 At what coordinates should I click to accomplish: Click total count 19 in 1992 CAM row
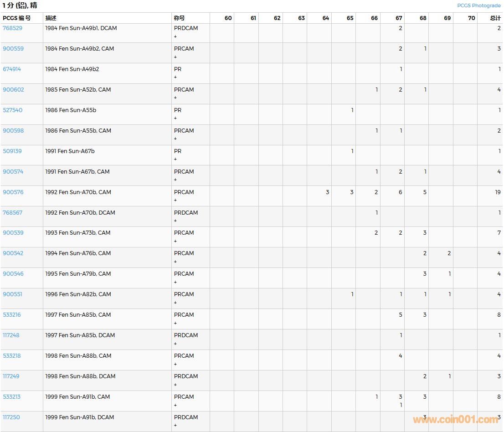coord(498,192)
